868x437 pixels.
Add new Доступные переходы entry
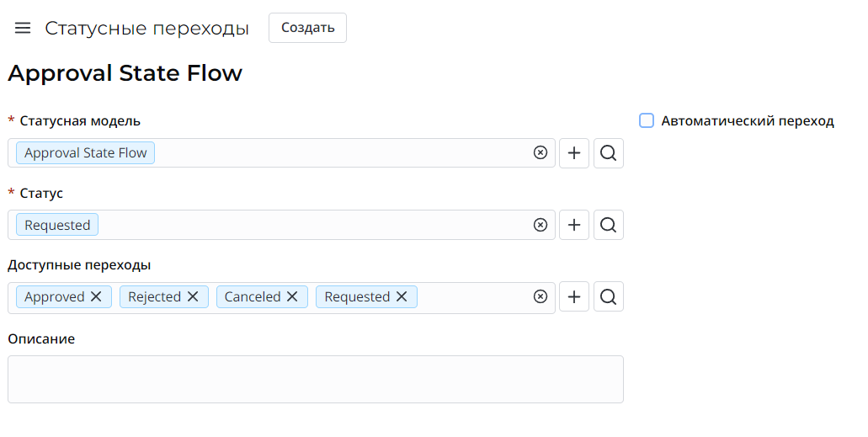[x=574, y=296]
